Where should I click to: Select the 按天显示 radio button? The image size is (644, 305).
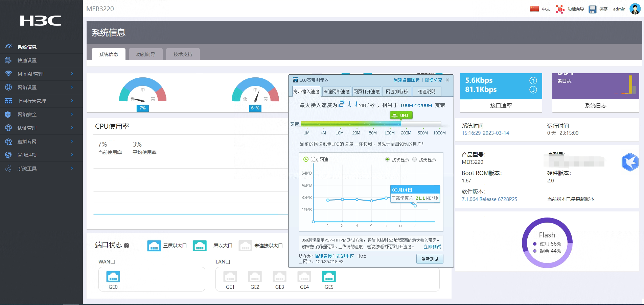coord(414,159)
